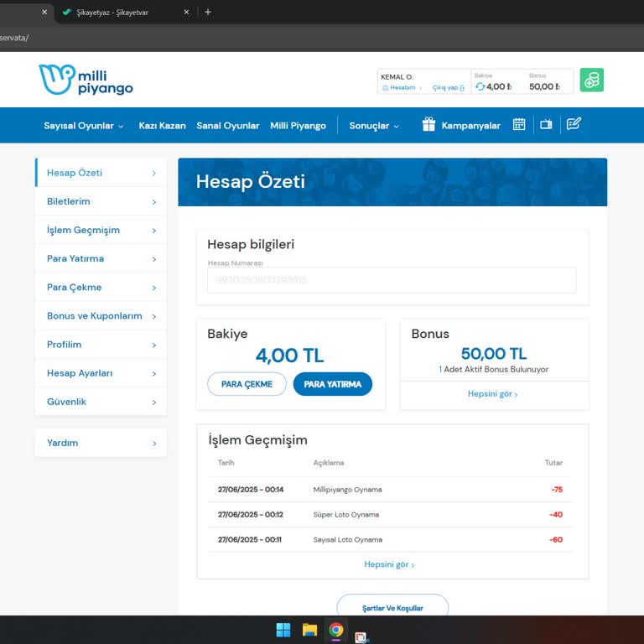Click the gift icon beside Kampanyalar
This screenshot has width=644, height=644.
click(428, 125)
